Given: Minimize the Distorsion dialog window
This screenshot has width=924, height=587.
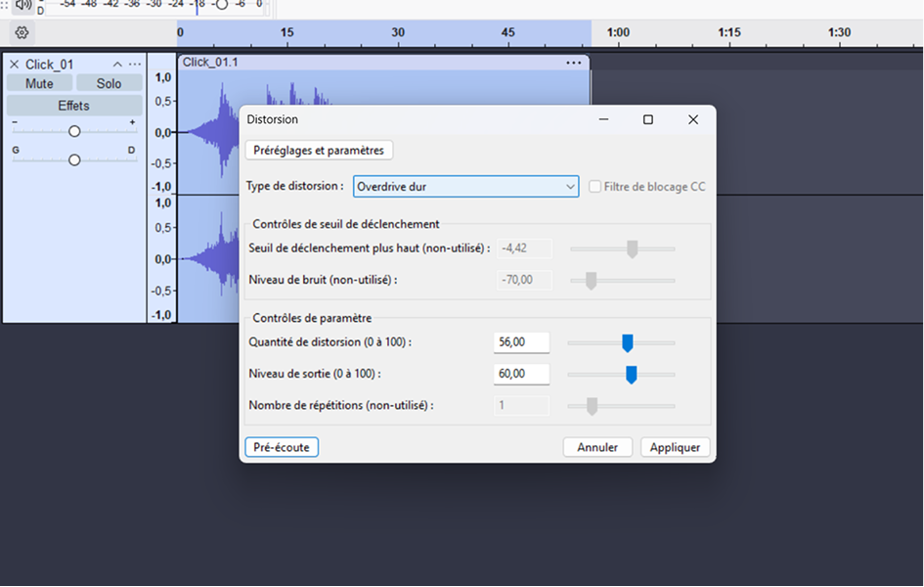Looking at the screenshot, I should 602,119.
